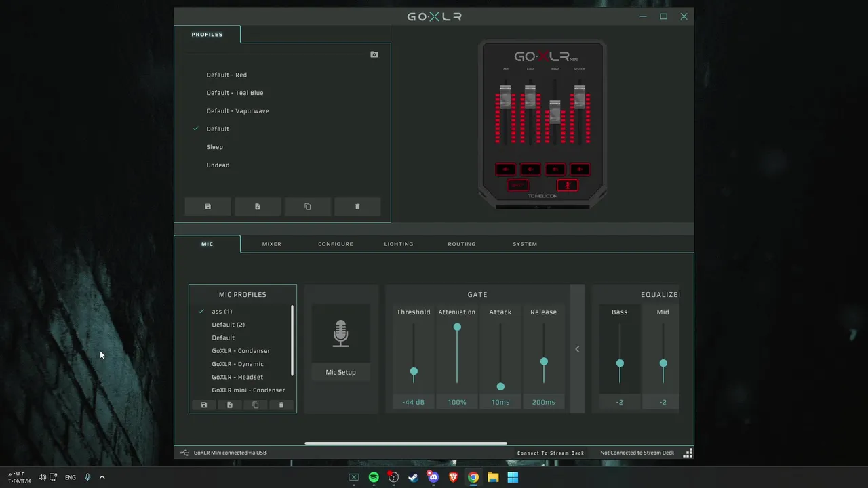868x488 pixels.
Task: Open File Explorer from the taskbar
Action: coord(493,477)
